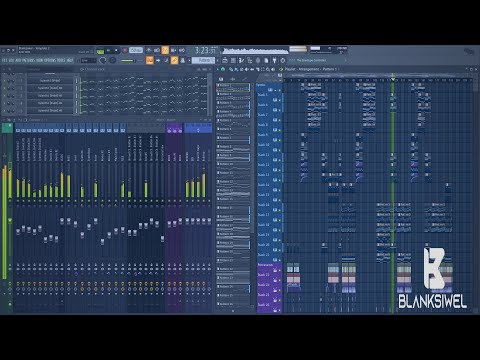Mute Track 12 in the Playlist

pyautogui.click(x=280, y=170)
